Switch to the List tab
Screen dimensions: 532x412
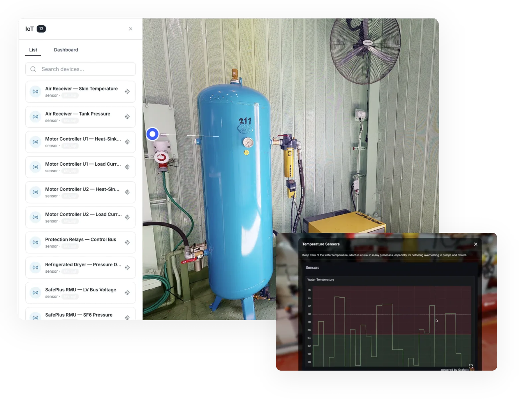click(x=33, y=50)
